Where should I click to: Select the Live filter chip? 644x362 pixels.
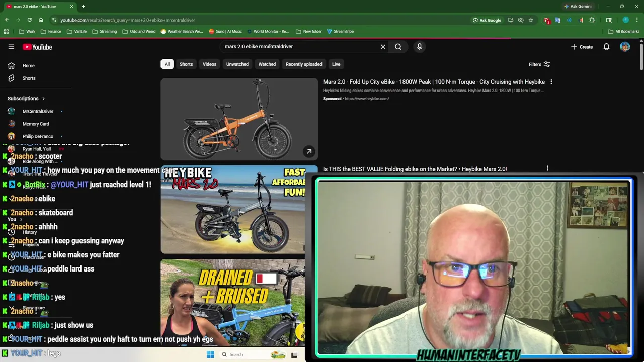coord(336,64)
